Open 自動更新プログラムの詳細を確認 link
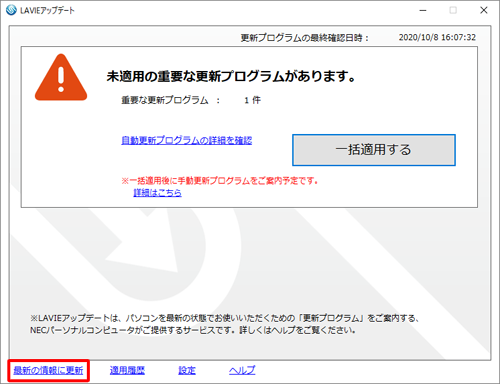Viewport: 500px width, 384px height. pyautogui.click(x=187, y=140)
